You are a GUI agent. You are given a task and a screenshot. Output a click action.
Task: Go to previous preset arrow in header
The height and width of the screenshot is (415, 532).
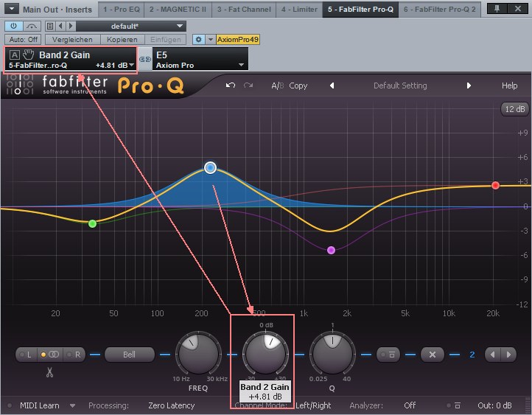point(60,26)
